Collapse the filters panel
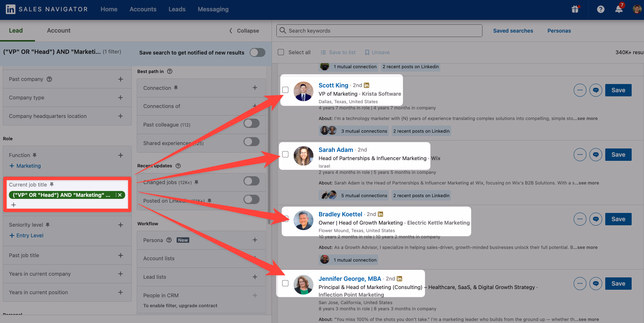This screenshot has width=644, height=323. pos(244,31)
